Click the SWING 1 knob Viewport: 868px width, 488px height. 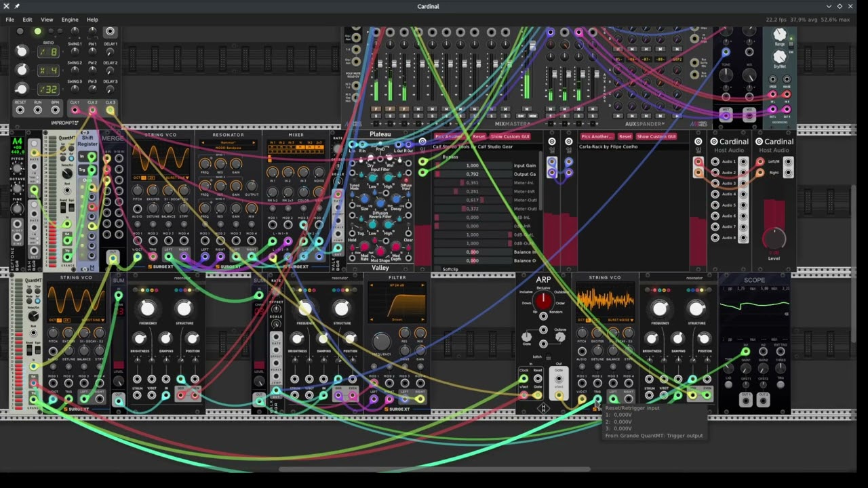point(75,51)
